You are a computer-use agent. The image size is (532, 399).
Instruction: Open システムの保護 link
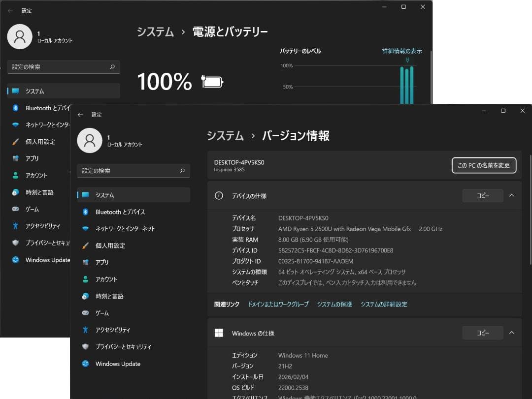[334, 304]
